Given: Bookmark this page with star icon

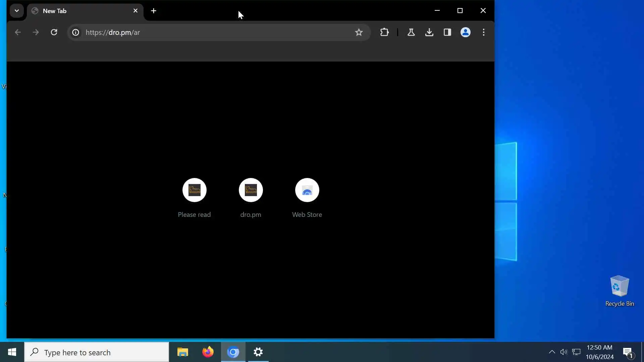Looking at the screenshot, I should click(x=359, y=32).
